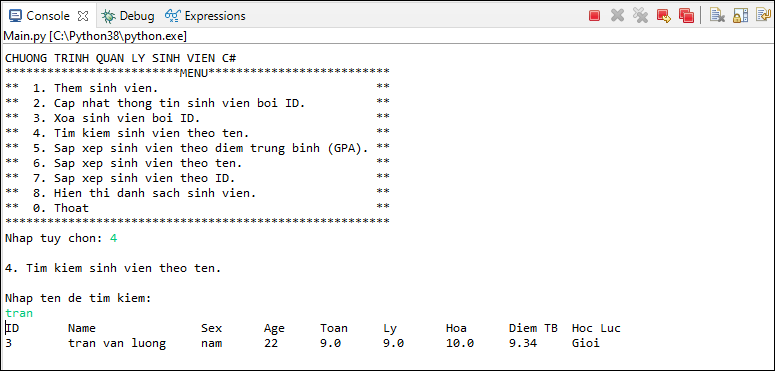Click the Debug bug icon on the tab
This screenshot has width=775, height=371.
109,16
